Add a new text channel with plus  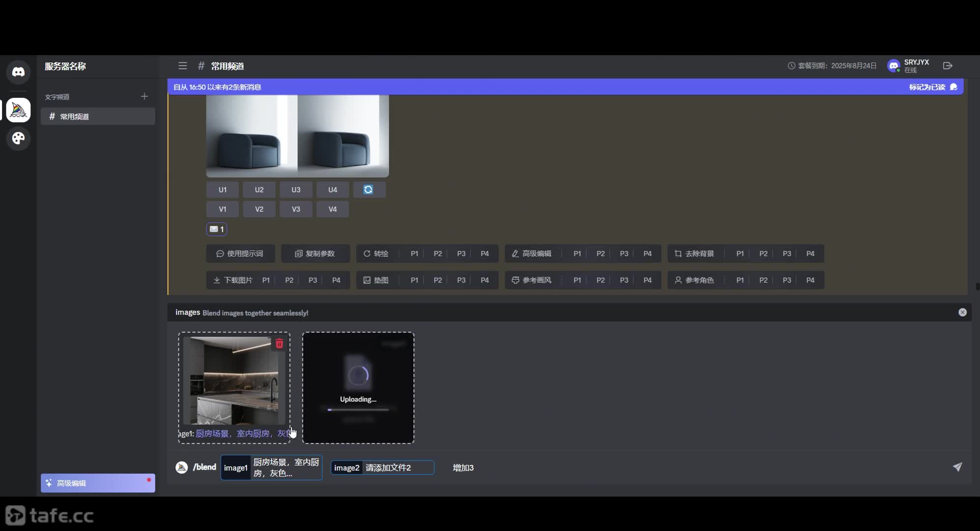pyautogui.click(x=144, y=96)
